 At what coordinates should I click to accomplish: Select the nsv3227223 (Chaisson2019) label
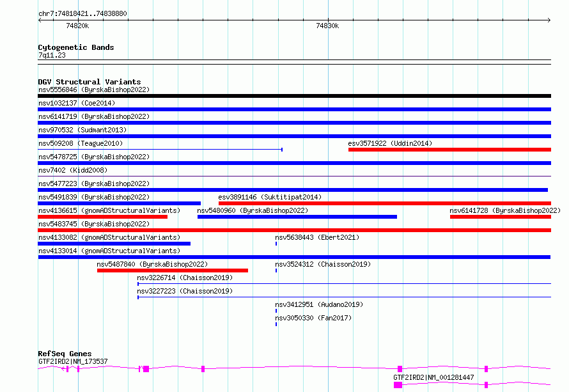point(185,291)
